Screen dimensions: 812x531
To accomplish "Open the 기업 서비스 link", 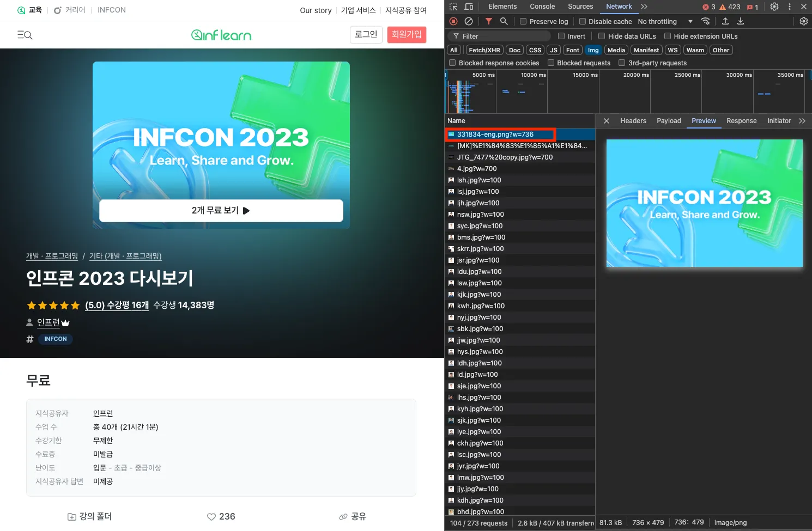I will coord(358,10).
